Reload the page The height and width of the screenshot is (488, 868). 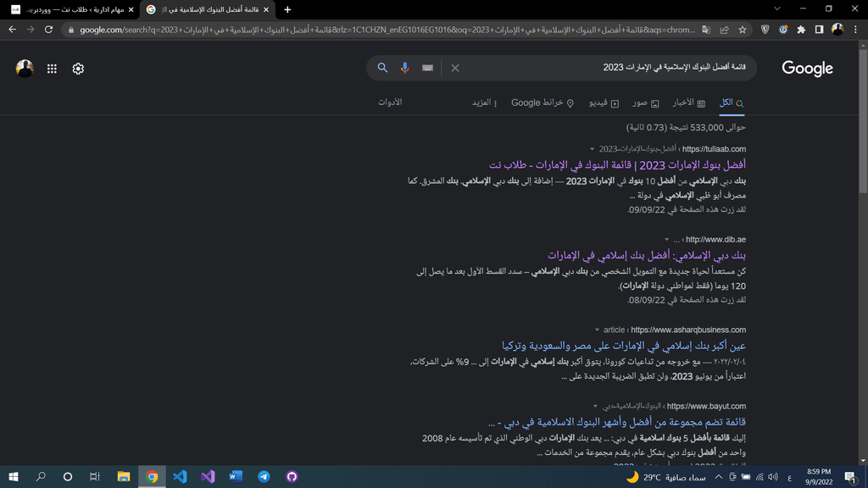coord(48,30)
